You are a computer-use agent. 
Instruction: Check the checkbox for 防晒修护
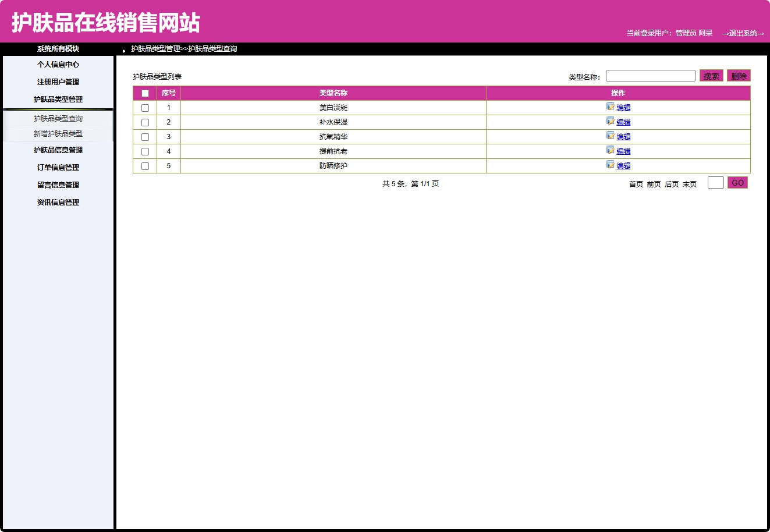pyautogui.click(x=145, y=165)
